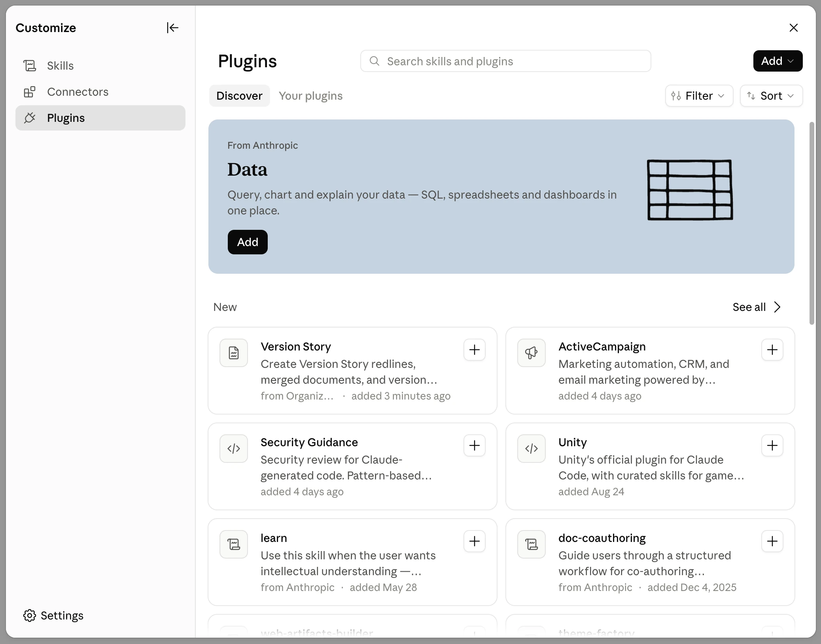
Task: Add the Version Story plugin
Action: click(x=475, y=350)
